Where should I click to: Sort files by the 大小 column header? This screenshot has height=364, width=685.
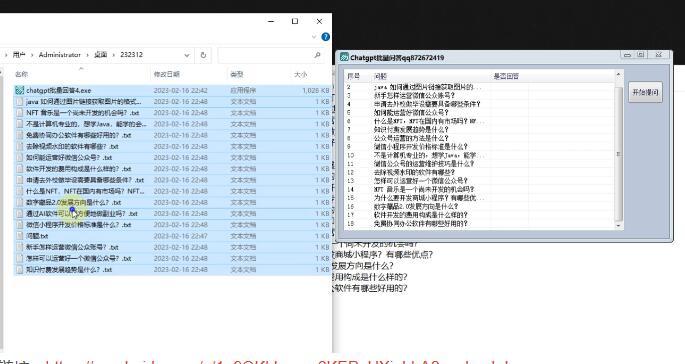[x=301, y=74]
